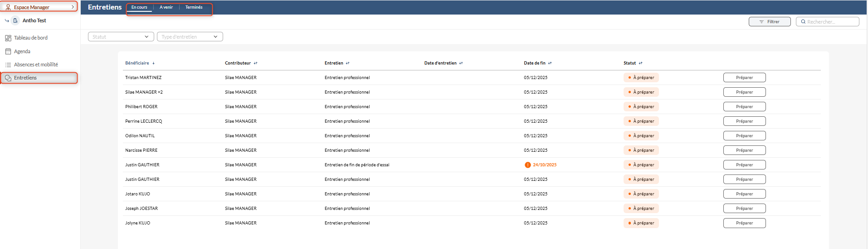The width and height of the screenshot is (868, 249).
Task: Click Préparer for Tristan MARTINEZ
Action: tap(744, 78)
